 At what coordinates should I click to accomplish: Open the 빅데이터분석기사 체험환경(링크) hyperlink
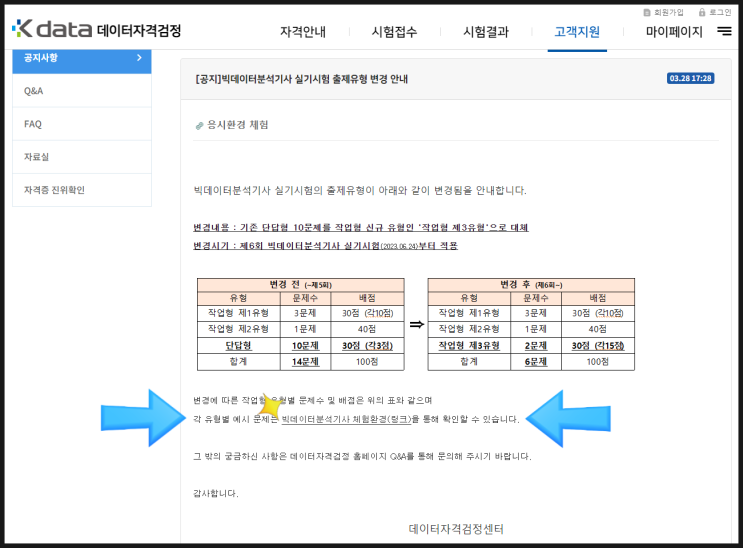[346, 419]
